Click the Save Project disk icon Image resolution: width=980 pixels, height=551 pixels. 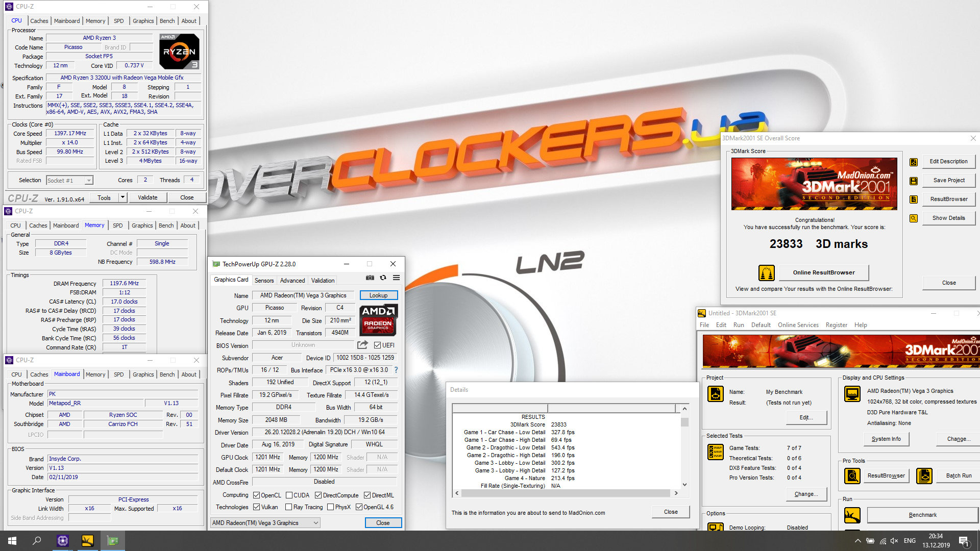click(x=914, y=181)
